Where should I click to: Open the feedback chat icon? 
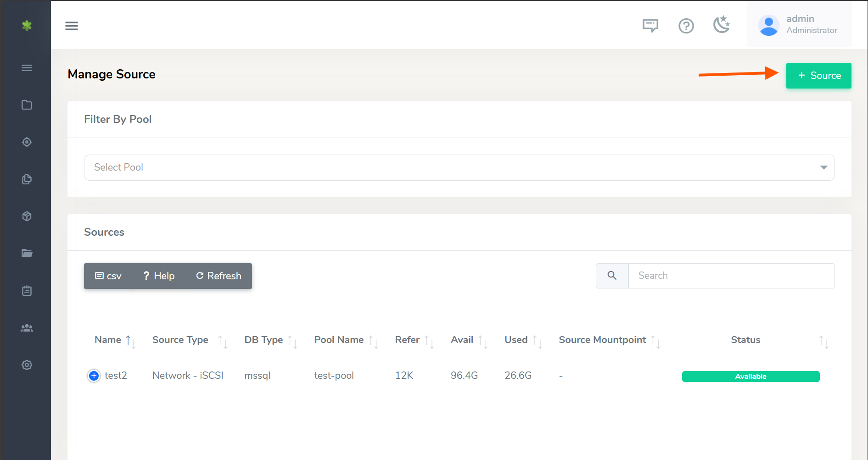point(650,26)
